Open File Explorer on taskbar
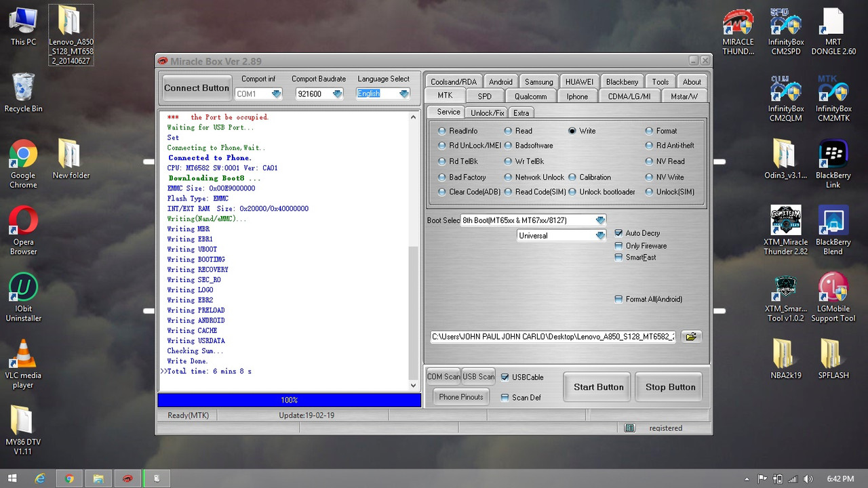The height and width of the screenshot is (488, 868). pos(98,479)
